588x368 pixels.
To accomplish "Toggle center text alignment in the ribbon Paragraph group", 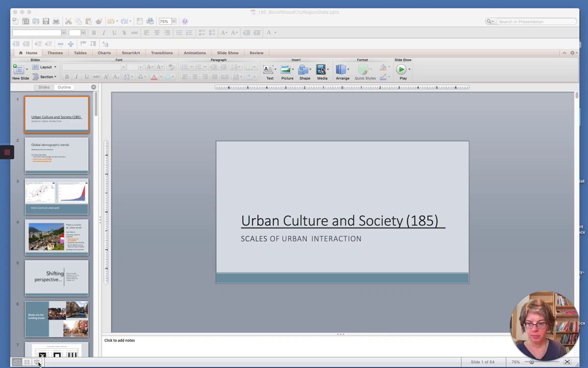I will (x=194, y=77).
